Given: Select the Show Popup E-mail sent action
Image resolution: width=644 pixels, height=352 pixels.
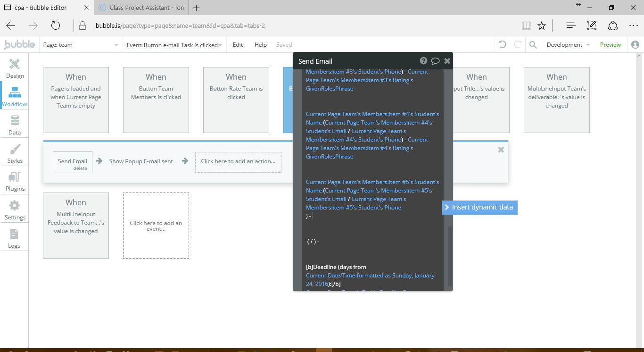Looking at the screenshot, I should [141, 161].
